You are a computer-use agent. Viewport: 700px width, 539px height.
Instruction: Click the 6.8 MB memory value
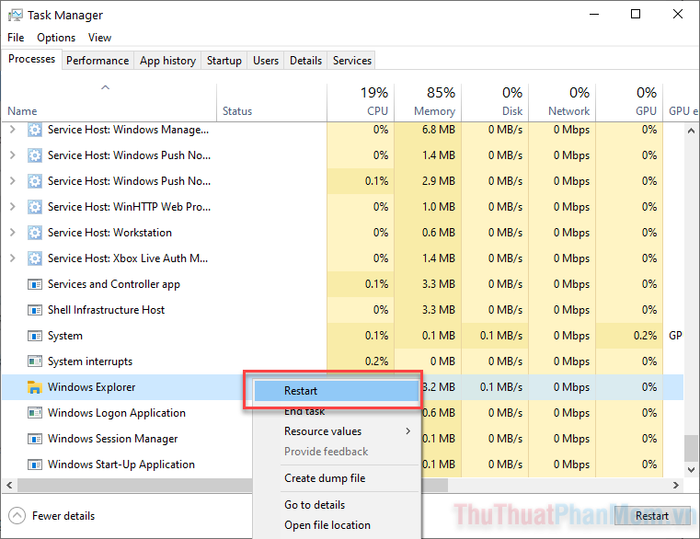click(x=438, y=130)
